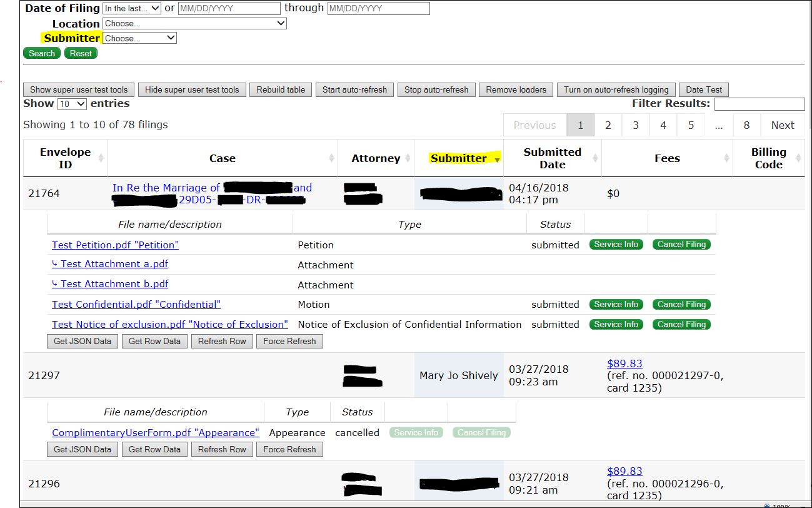The image size is (812, 508).
Task: Hide super user test tools
Action: coord(192,89)
